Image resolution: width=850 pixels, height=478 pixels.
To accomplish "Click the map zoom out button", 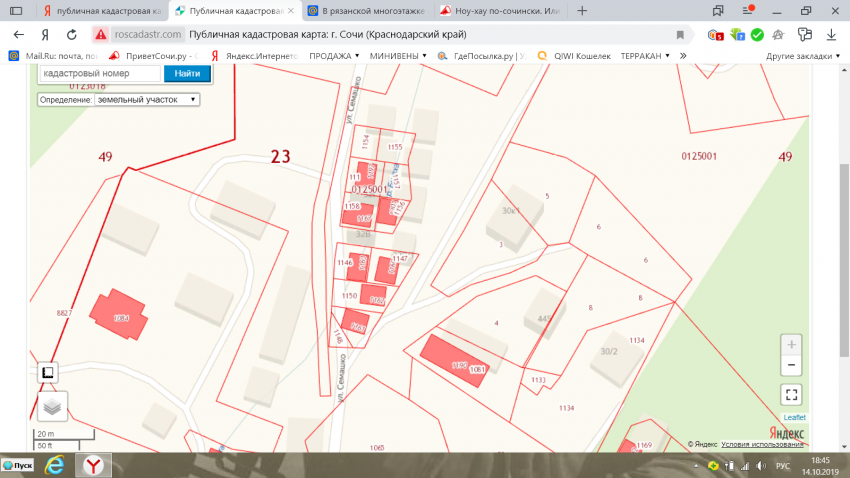I will [791, 366].
